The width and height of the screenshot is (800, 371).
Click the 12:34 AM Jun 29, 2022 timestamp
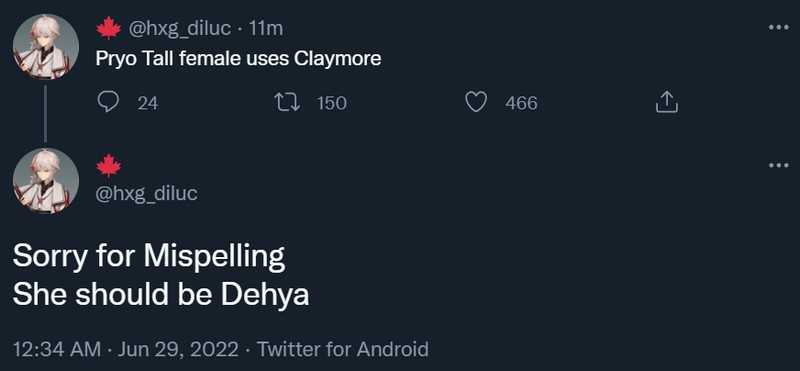[126, 350]
